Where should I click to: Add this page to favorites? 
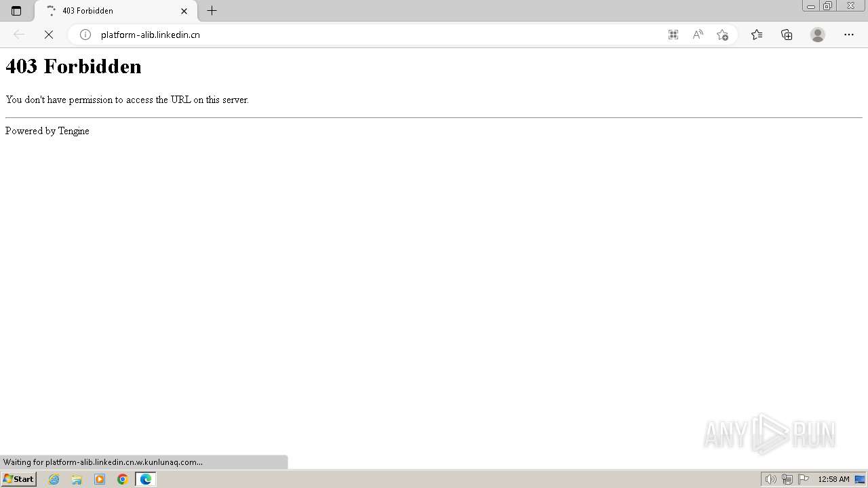(x=722, y=35)
